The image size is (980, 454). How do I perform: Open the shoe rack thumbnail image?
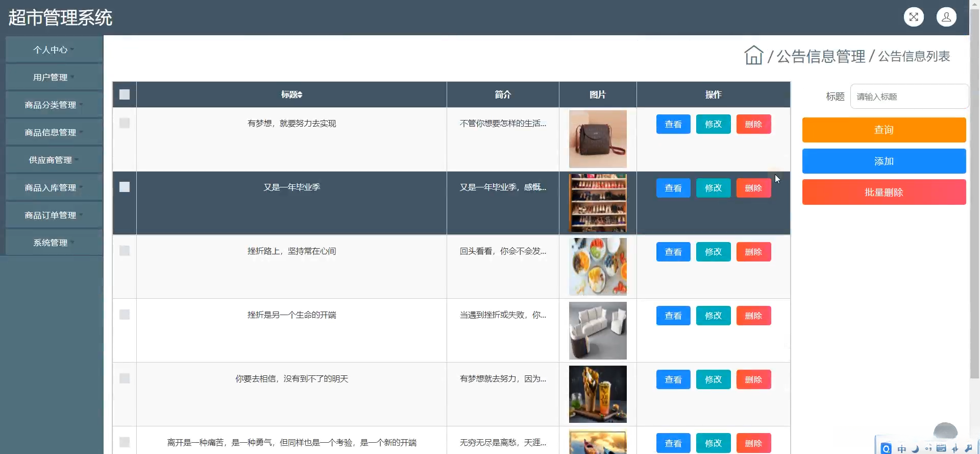coord(598,203)
